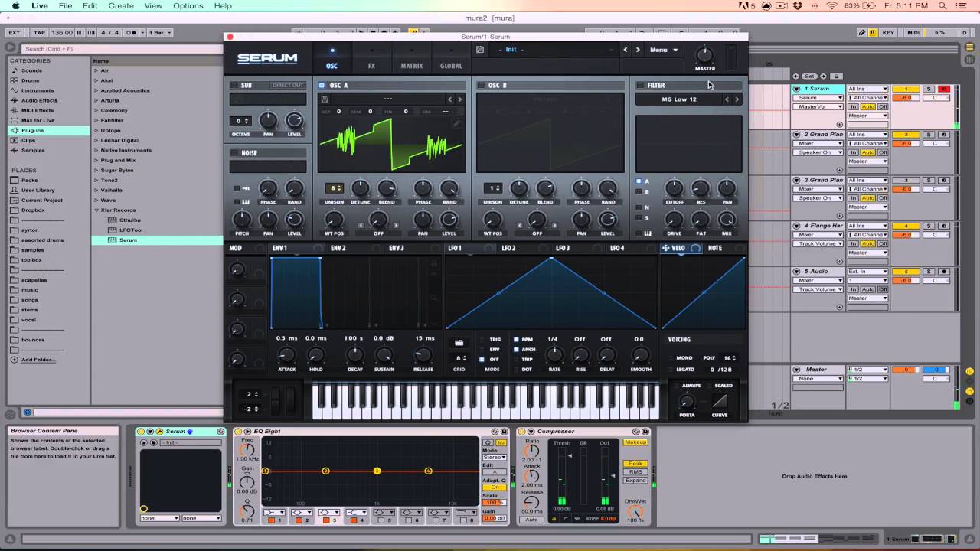980x551 pixels.
Task: Switch to Serum MATRIX tab
Action: (411, 66)
